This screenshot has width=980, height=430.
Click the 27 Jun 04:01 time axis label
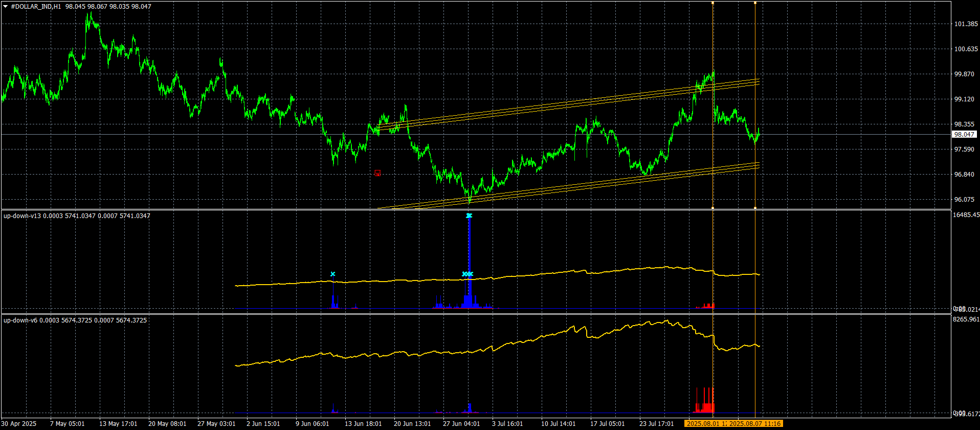coord(461,424)
